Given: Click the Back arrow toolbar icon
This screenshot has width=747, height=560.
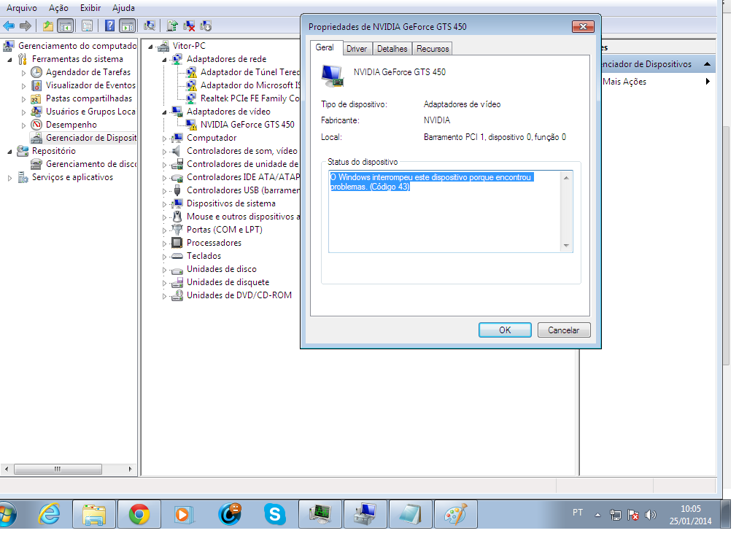Looking at the screenshot, I should pyautogui.click(x=9, y=26).
